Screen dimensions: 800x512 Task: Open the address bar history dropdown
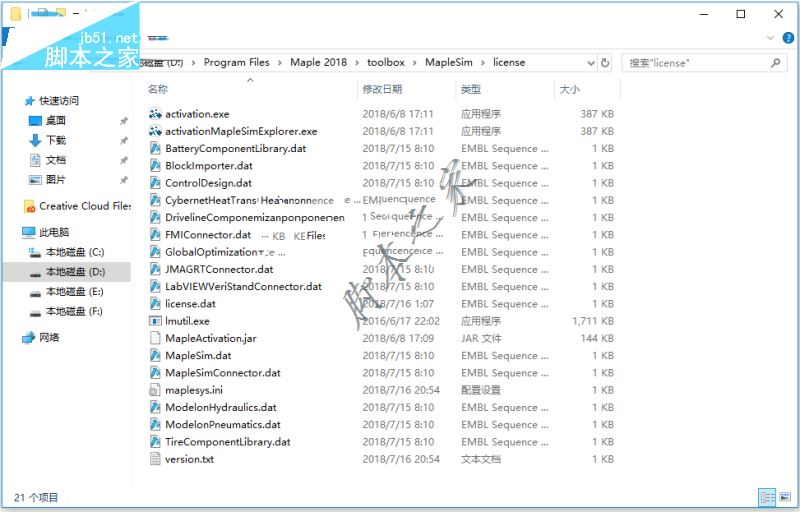[x=591, y=63]
